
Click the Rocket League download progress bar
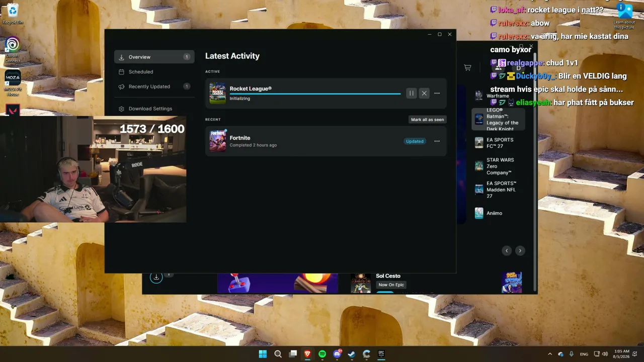coord(315,94)
